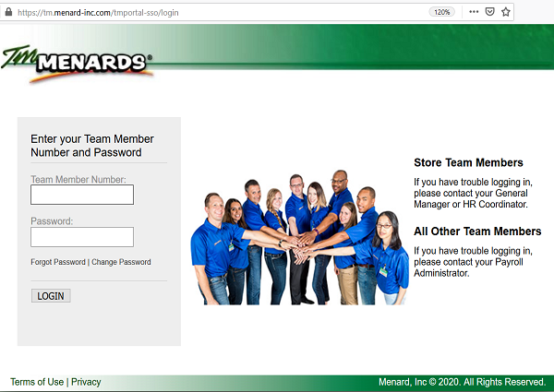Click the 'Password:' label
Image resolution: width=554 pixels, height=392 pixels.
[x=52, y=221]
